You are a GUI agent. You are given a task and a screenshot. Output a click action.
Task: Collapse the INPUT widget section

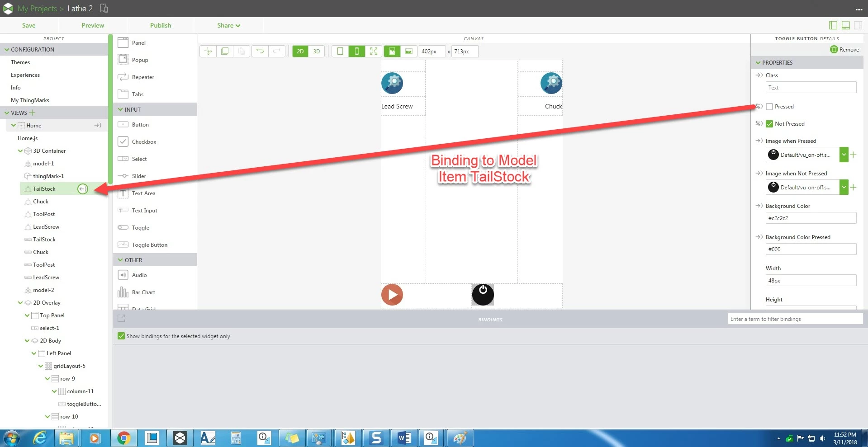pyautogui.click(x=120, y=109)
